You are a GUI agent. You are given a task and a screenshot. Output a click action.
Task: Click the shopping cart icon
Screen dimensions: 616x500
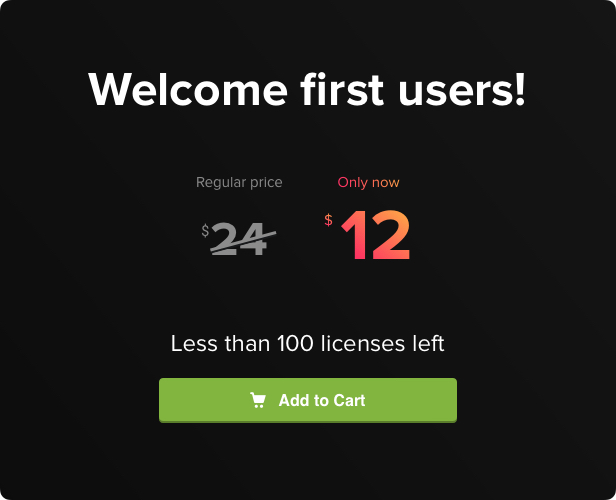(x=258, y=400)
